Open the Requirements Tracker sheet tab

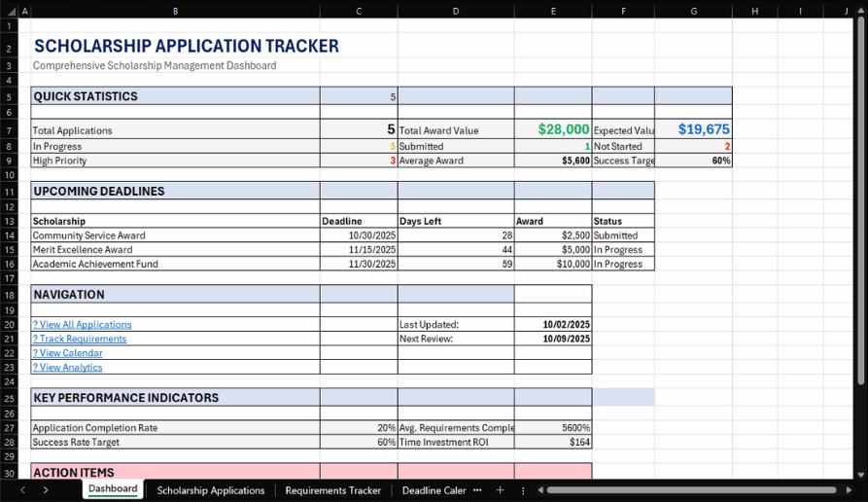pos(332,490)
